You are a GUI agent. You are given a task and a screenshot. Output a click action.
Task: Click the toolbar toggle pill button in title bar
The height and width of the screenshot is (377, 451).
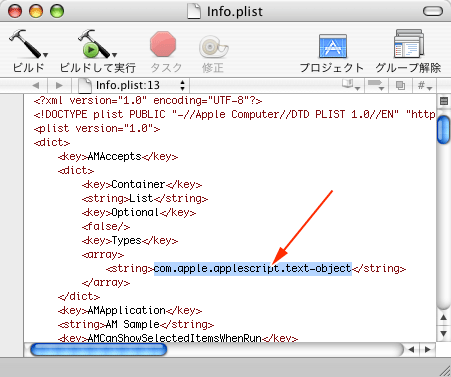pos(433,11)
